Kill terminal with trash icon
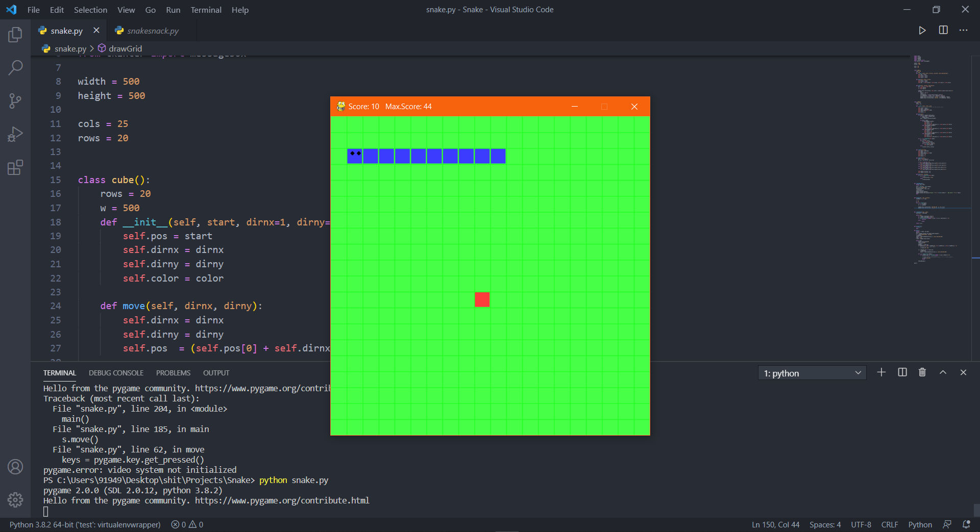The width and height of the screenshot is (980, 532). [x=922, y=372]
